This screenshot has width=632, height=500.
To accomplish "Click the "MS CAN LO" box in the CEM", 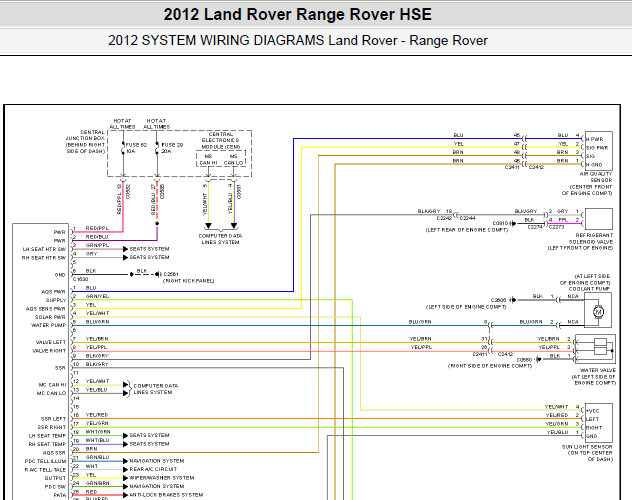I will [x=233, y=159].
